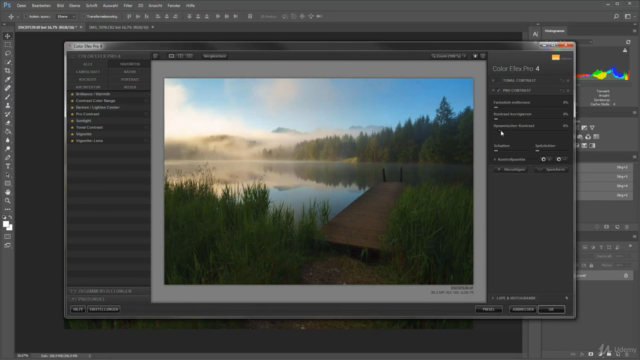This screenshot has width=640, height=360.
Task: Open the Move tool preset dropdown arrow
Action: pyautogui.click(x=17, y=17)
